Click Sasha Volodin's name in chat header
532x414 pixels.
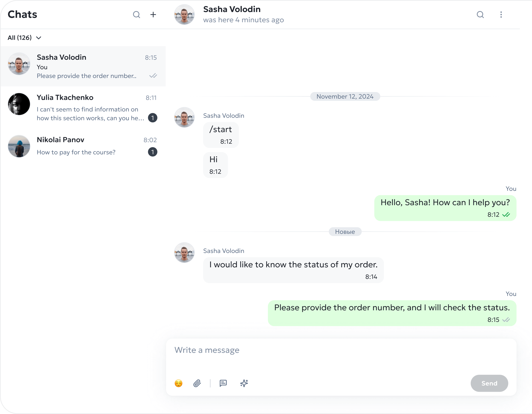coord(232,9)
